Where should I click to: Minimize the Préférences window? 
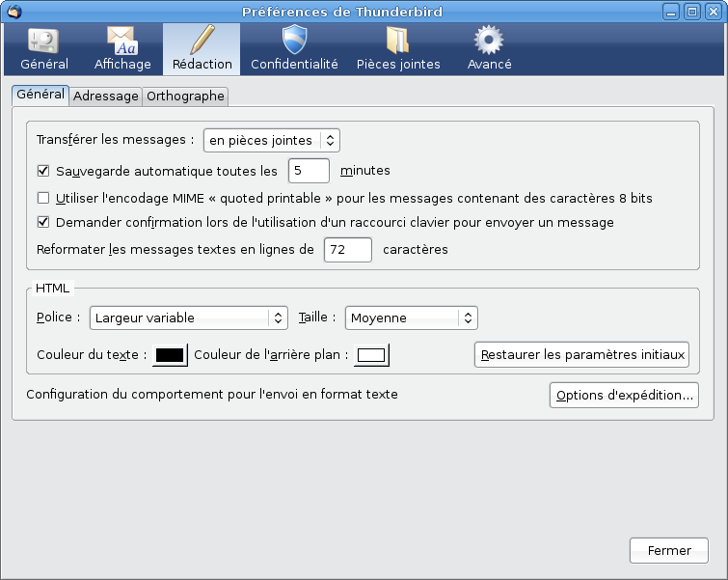tap(671, 12)
